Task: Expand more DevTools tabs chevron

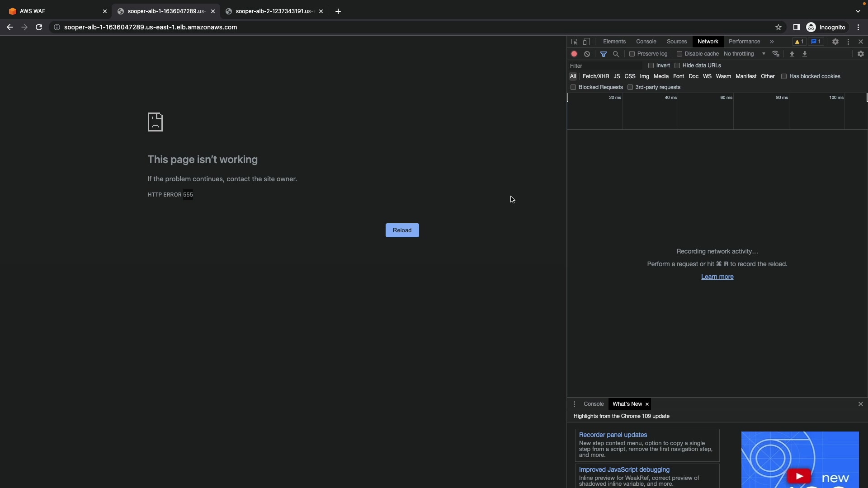Action: (772, 42)
